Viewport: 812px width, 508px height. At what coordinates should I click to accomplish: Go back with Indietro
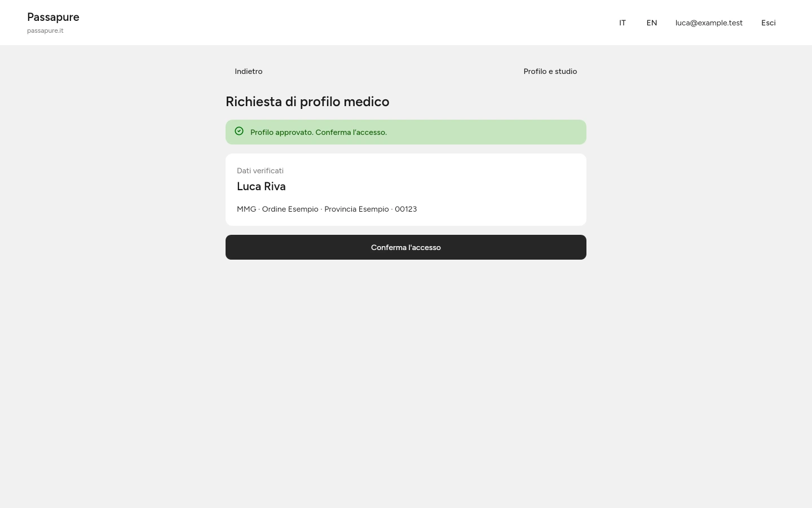point(249,71)
